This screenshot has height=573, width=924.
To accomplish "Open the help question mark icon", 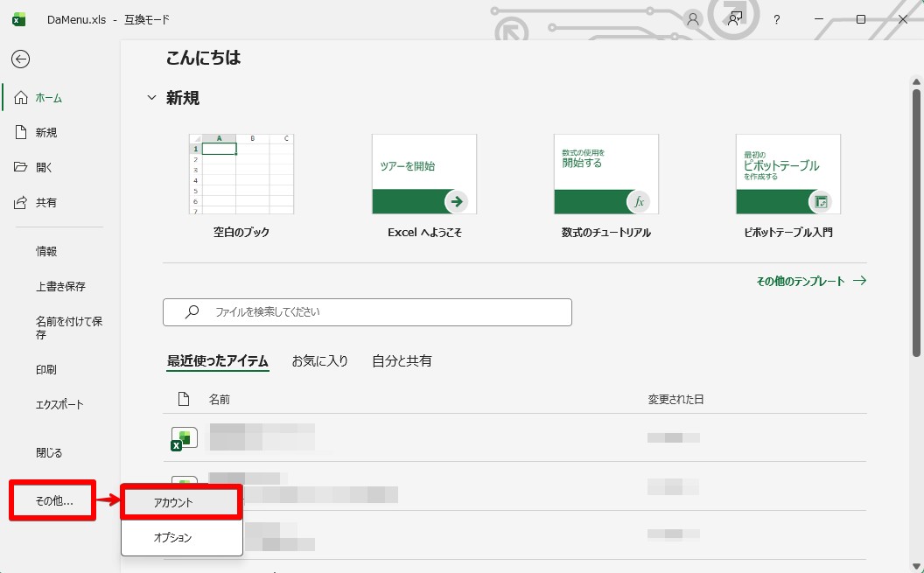I will click(x=777, y=19).
